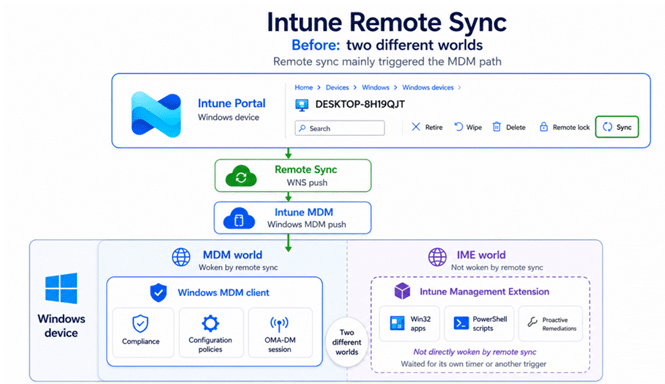The height and width of the screenshot is (384, 665).
Task: Select the Retire action icon
Action: click(416, 127)
